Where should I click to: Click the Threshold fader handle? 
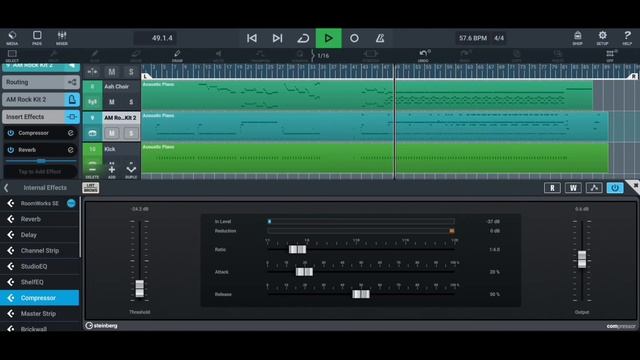[140, 288]
